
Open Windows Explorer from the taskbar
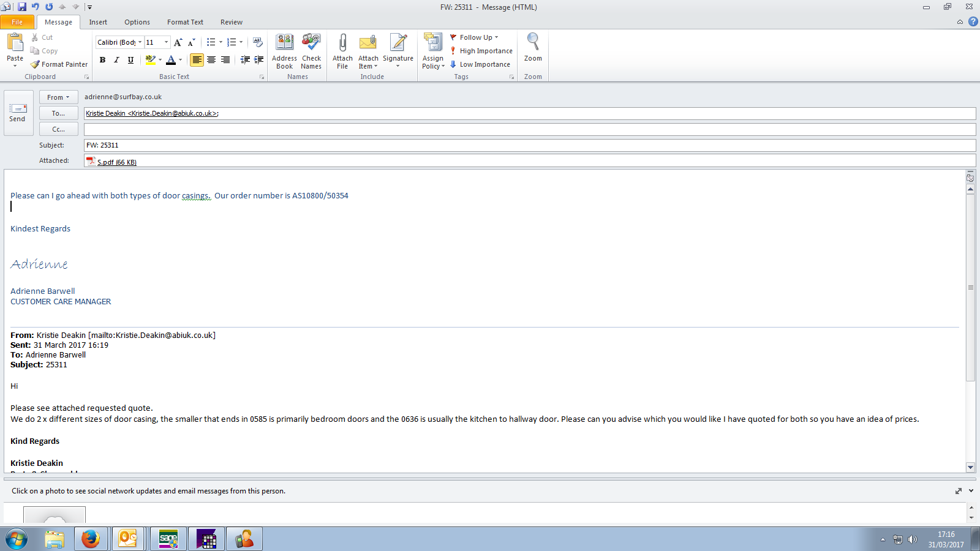(x=55, y=539)
